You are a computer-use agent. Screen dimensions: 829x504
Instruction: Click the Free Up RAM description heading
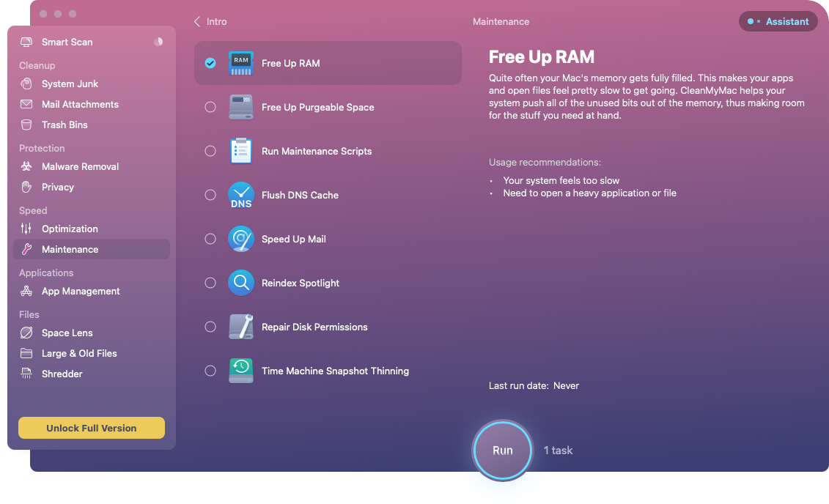click(542, 57)
